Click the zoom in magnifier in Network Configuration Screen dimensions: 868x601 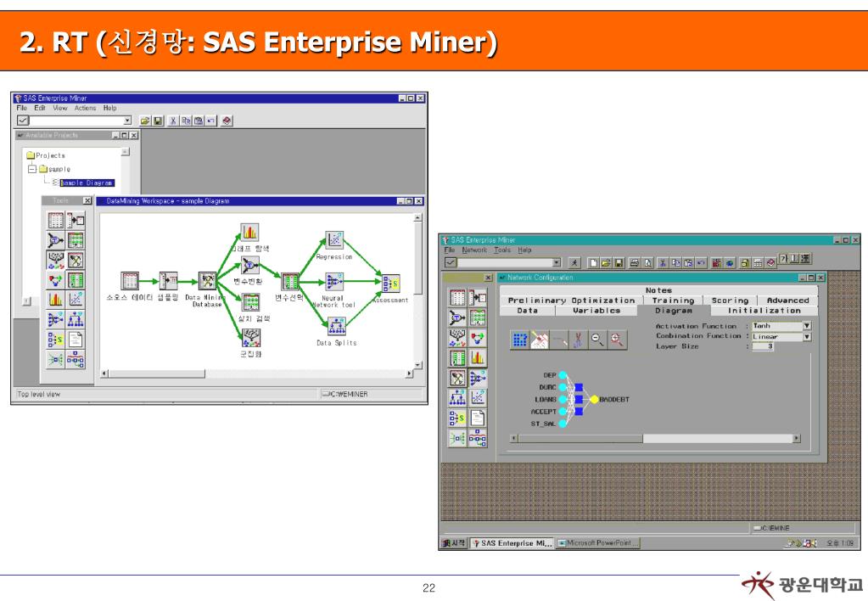tap(617, 339)
